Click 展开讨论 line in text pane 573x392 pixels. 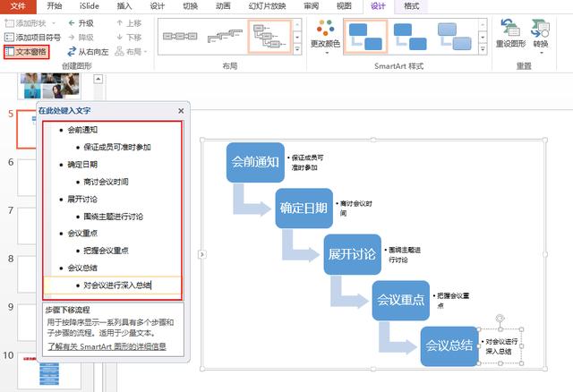[82, 199]
